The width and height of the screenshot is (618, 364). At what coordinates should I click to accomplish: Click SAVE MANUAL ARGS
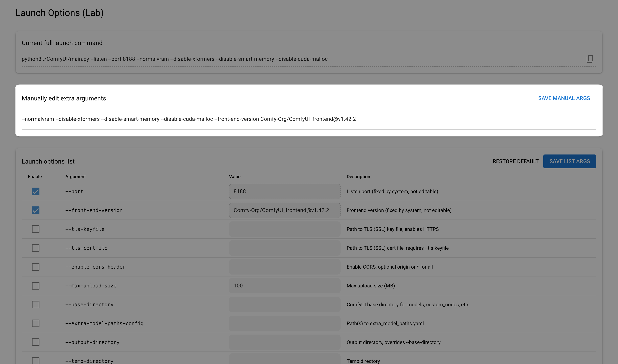click(564, 98)
